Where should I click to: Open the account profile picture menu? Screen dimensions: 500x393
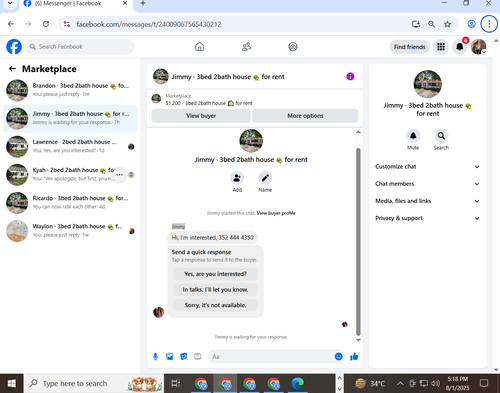click(x=479, y=47)
